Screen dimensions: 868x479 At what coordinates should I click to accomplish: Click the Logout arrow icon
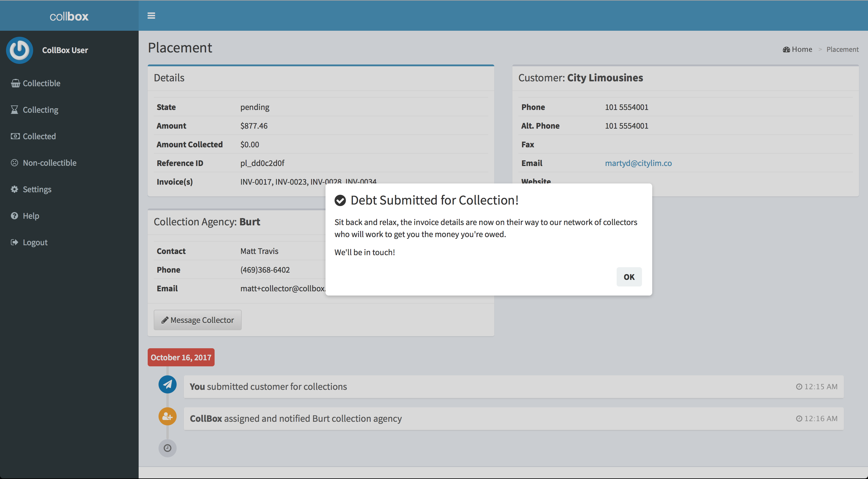click(14, 242)
